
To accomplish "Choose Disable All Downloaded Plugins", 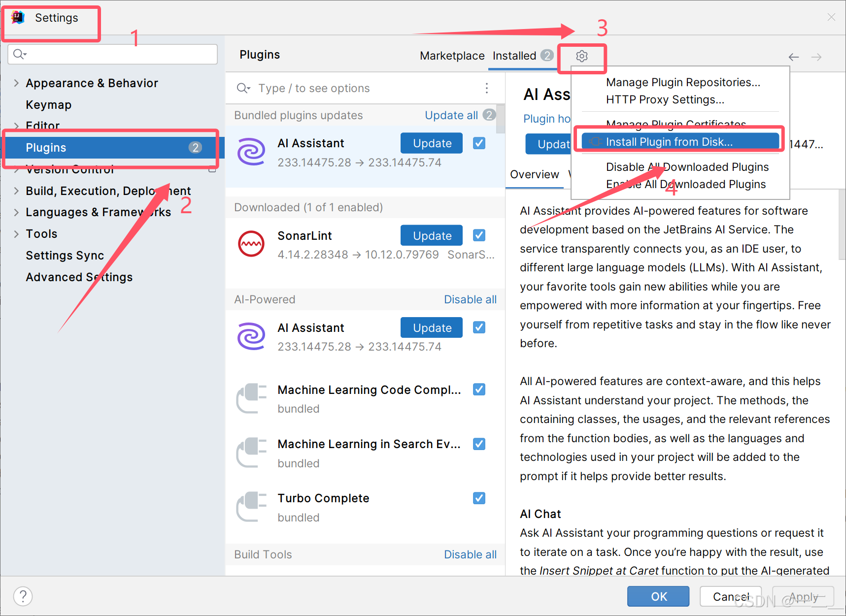I will 687,167.
